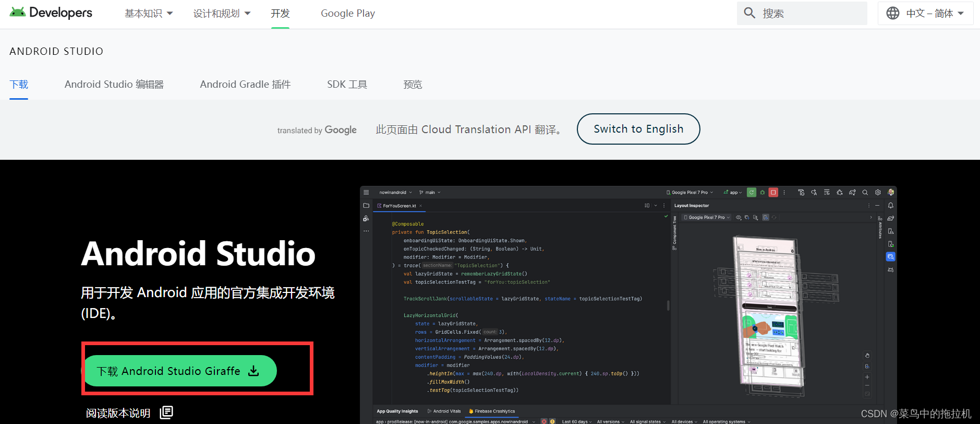980x424 pixels.
Task: Open Google Pixel 7 Pro dropdown in Layout Inspector
Action: 707,217
